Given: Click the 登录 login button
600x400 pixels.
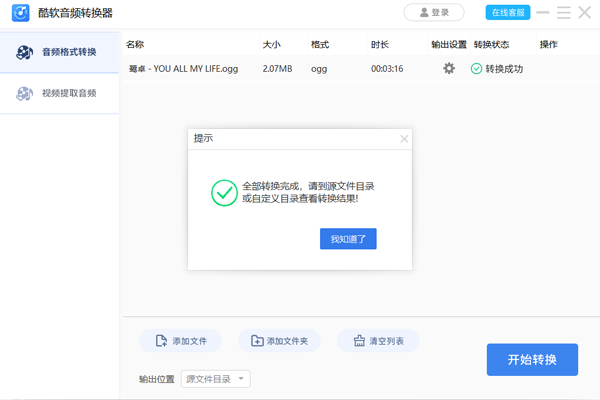Looking at the screenshot, I should click(434, 13).
